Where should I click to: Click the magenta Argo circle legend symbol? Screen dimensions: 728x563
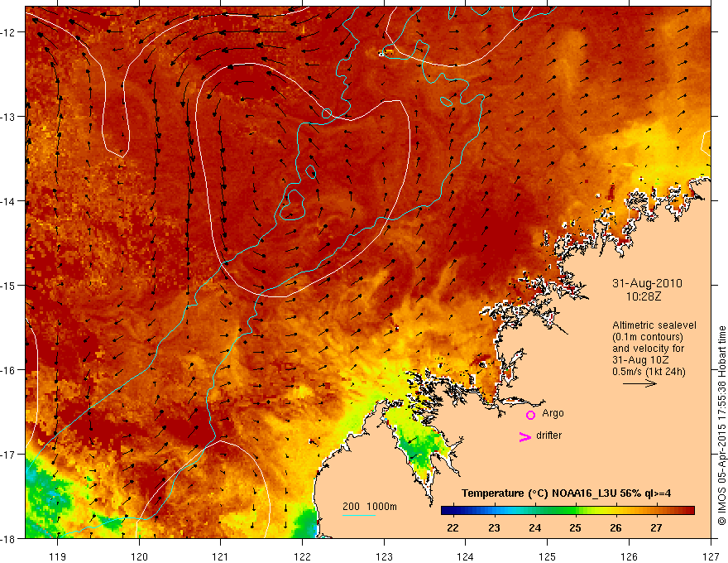pos(530,415)
